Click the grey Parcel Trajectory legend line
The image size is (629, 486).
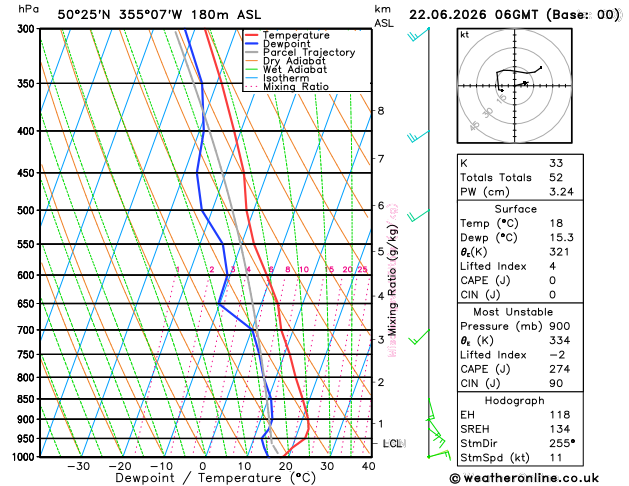click(x=251, y=52)
